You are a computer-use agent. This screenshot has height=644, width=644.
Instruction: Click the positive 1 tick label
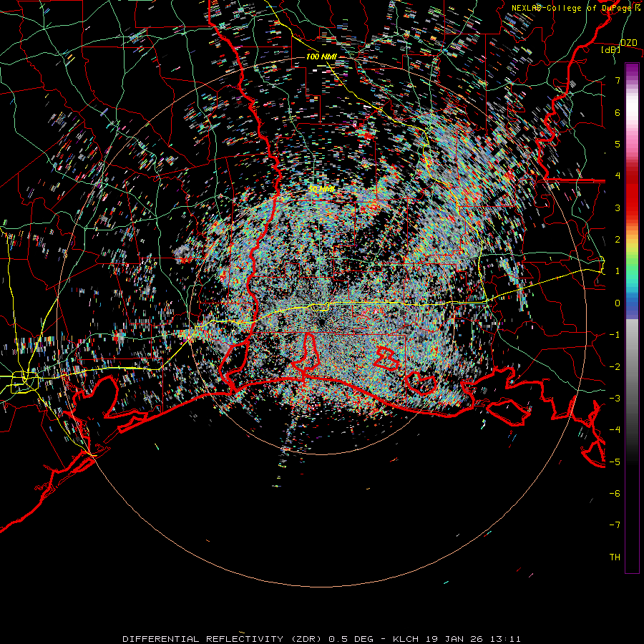[618, 271]
